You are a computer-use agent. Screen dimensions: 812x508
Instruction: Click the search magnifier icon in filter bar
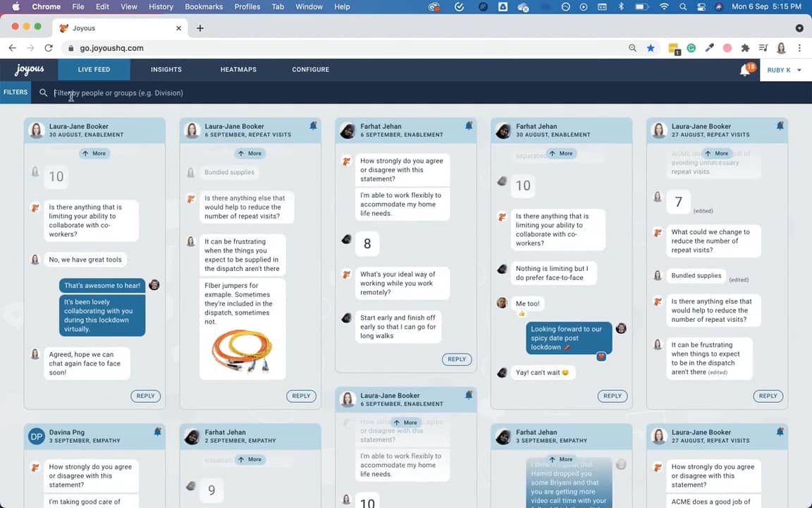[43, 93]
